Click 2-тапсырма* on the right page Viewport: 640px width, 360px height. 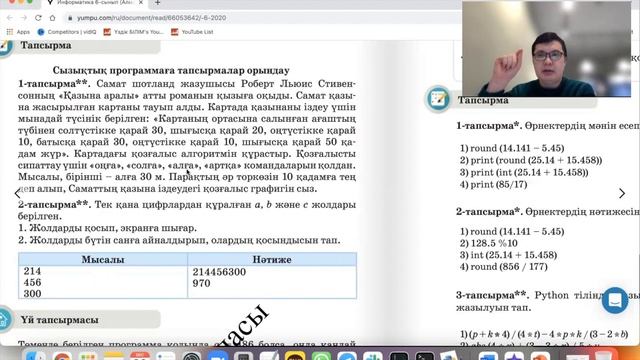point(489,212)
